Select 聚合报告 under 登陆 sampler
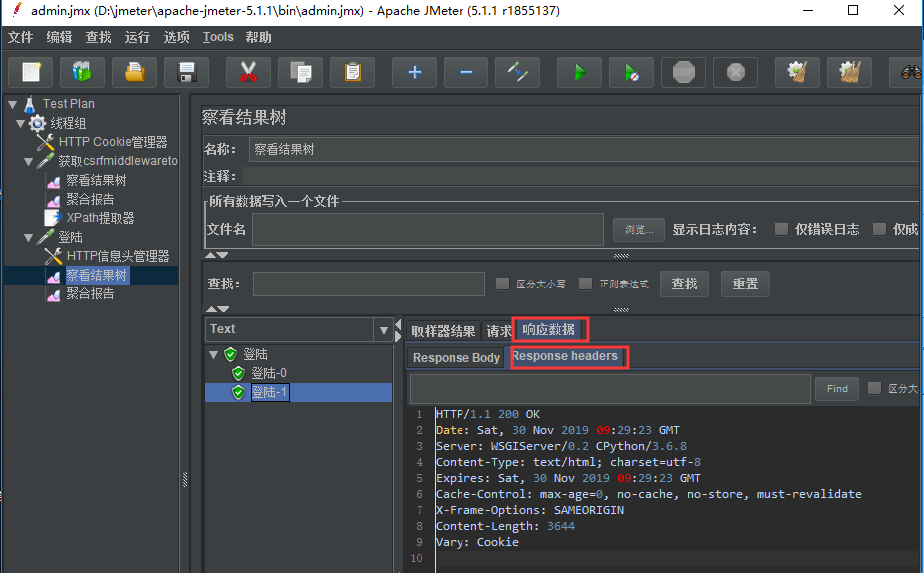The width and height of the screenshot is (924, 573). pyautogui.click(x=90, y=293)
